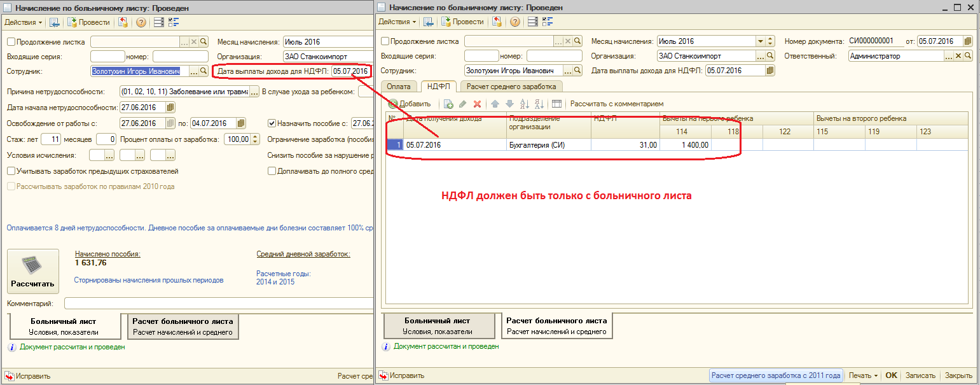Delete the row with the red X icon

coord(477,104)
